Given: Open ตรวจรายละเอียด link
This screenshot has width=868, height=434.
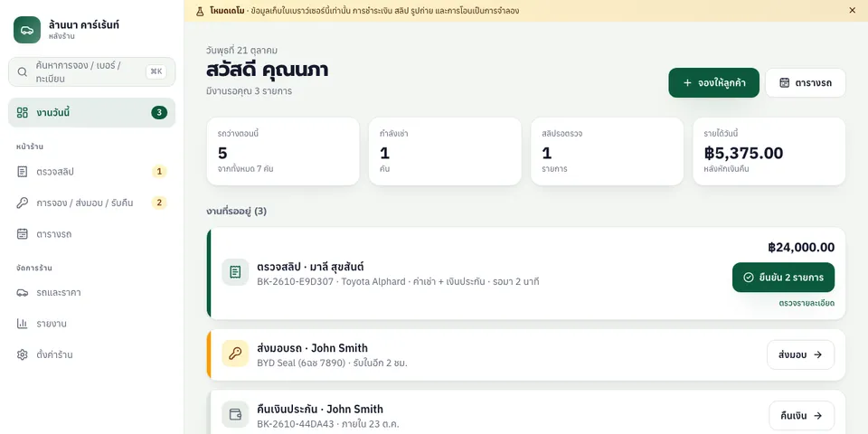Looking at the screenshot, I should [807, 304].
